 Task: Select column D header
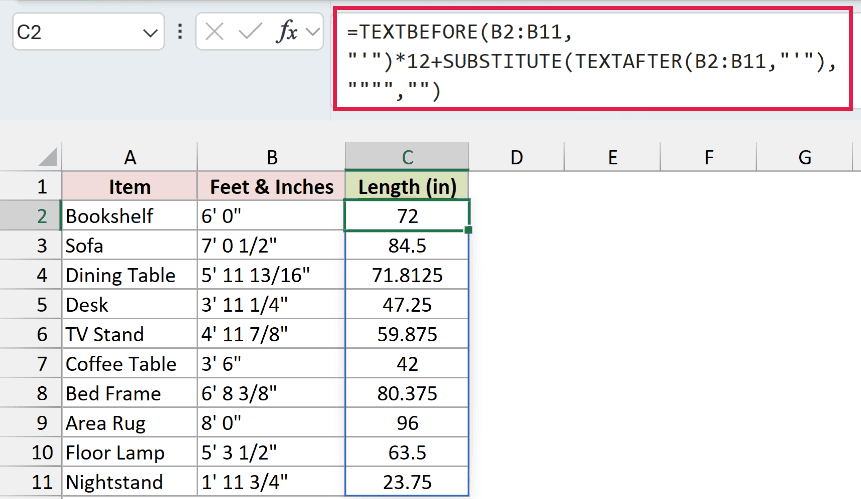point(516,157)
